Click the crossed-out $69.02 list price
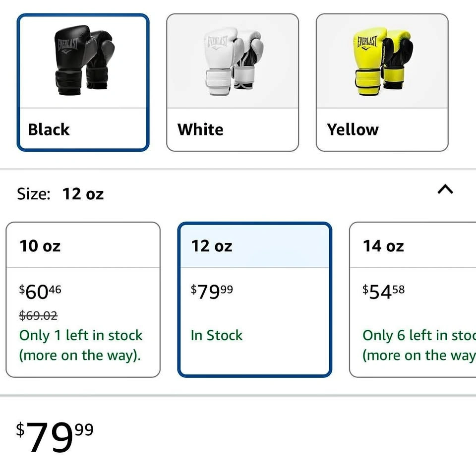Viewport: 476px width, 476px height. tap(38, 315)
